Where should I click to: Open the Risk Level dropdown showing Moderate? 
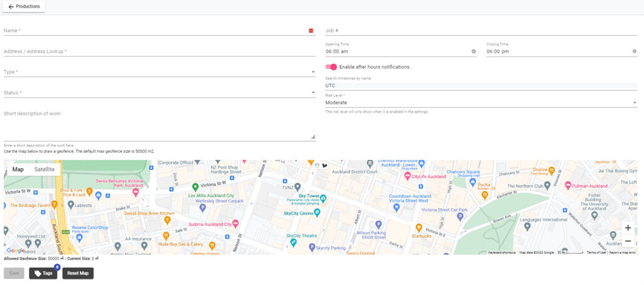(x=481, y=103)
